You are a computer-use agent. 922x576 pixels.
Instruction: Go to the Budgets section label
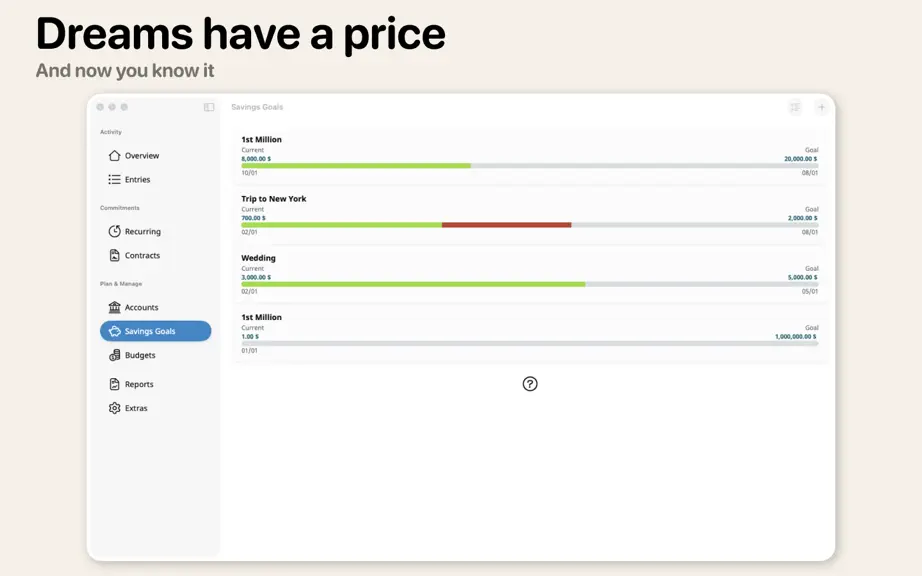point(140,355)
